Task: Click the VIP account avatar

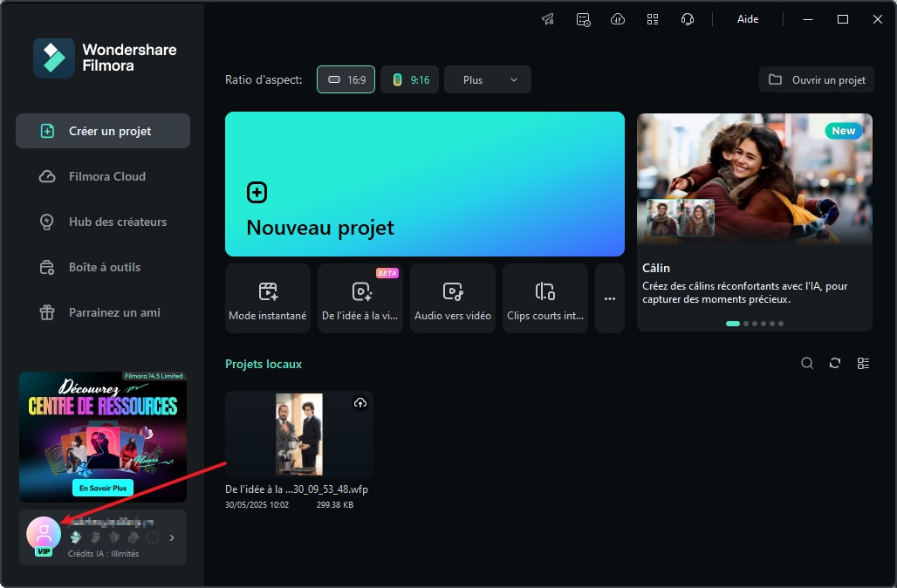Action: (x=44, y=534)
